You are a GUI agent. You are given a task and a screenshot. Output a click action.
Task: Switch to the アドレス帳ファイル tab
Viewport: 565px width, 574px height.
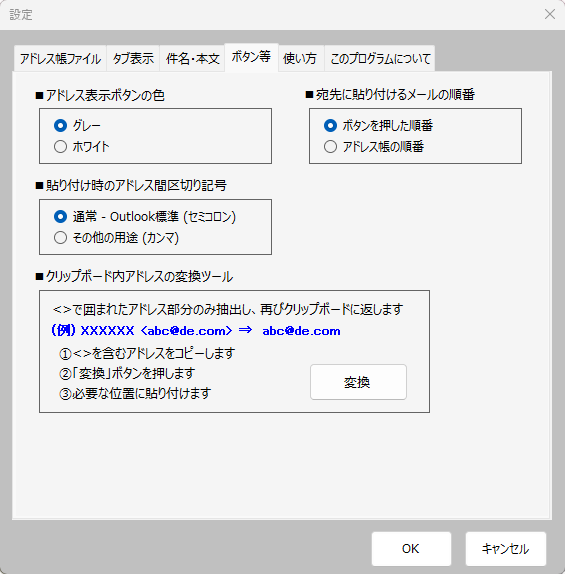pos(60,58)
